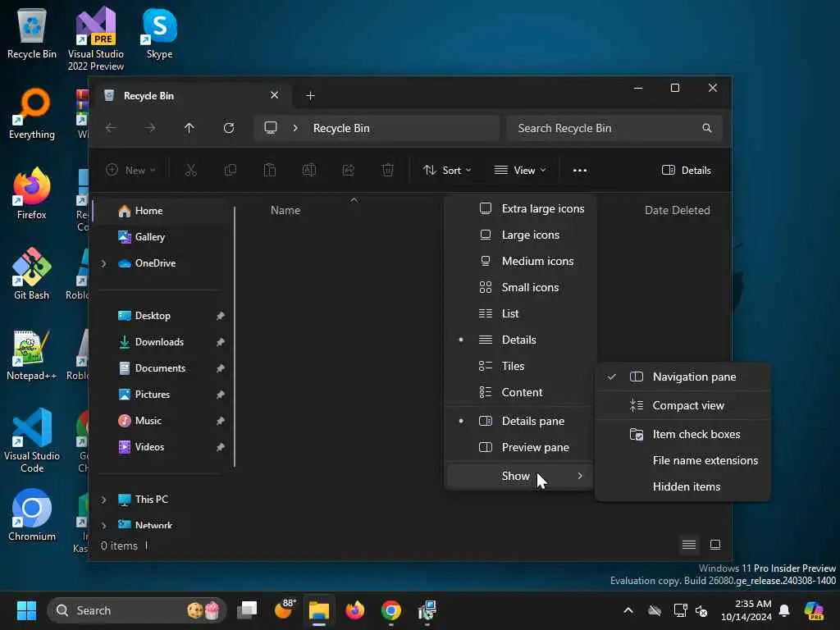
Task: Show hidden system tray icons chevron
Action: tap(628, 610)
